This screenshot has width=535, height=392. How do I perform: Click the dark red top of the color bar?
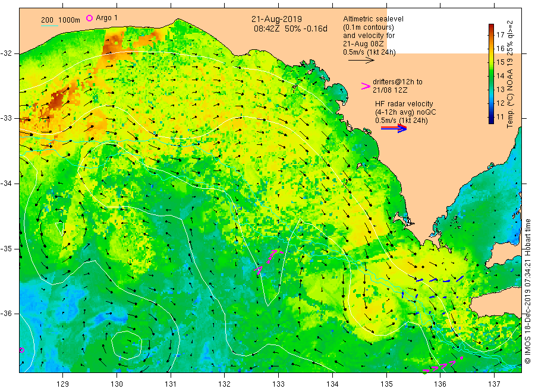coord(492,27)
